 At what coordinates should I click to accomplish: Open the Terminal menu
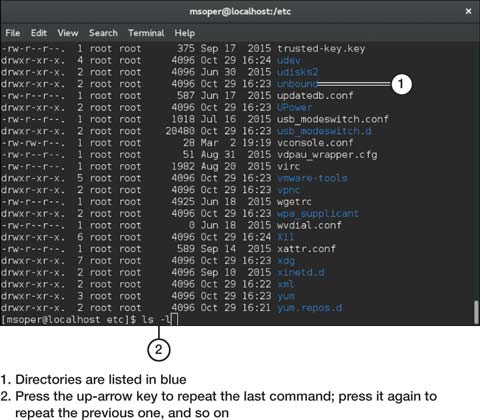click(x=146, y=33)
